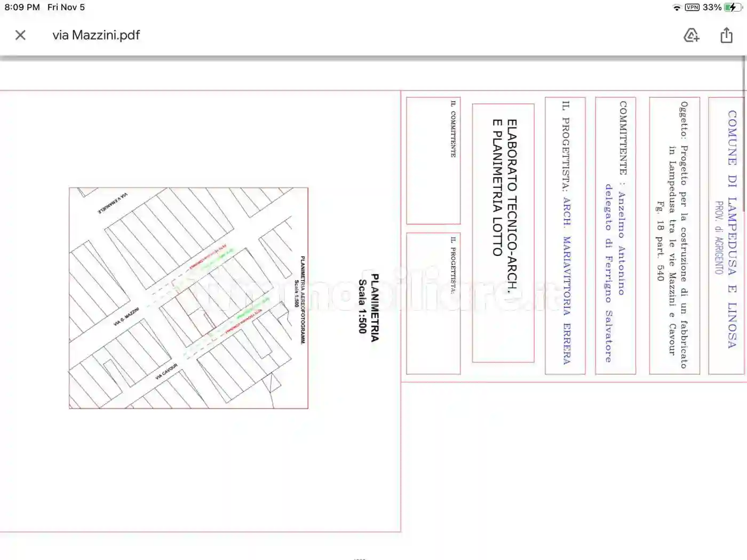The width and height of the screenshot is (747, 560).
Task: Close the via Mazzini.pdf viewer
Action: tap(20, 35)
